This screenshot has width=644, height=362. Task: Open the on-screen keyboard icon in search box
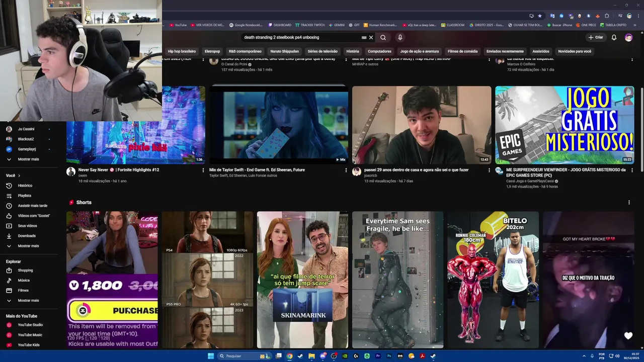point(364,37)
